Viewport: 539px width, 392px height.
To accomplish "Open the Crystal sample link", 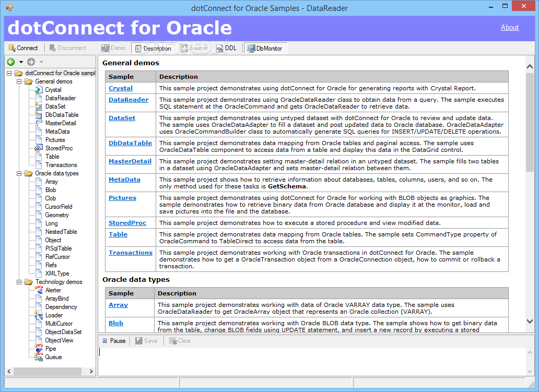I will (x=120, y=88).
